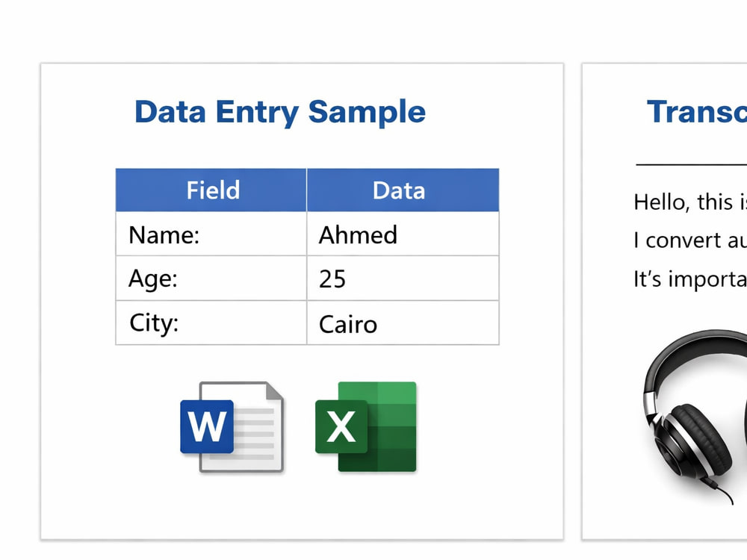
Task: Click the Data column header
Action: coord(403,190)
